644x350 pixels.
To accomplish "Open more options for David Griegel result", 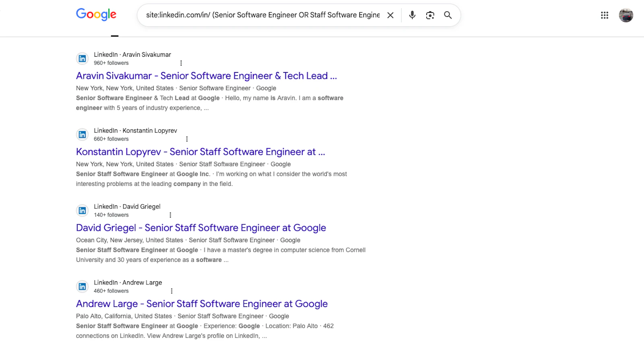I will [170, 215].
